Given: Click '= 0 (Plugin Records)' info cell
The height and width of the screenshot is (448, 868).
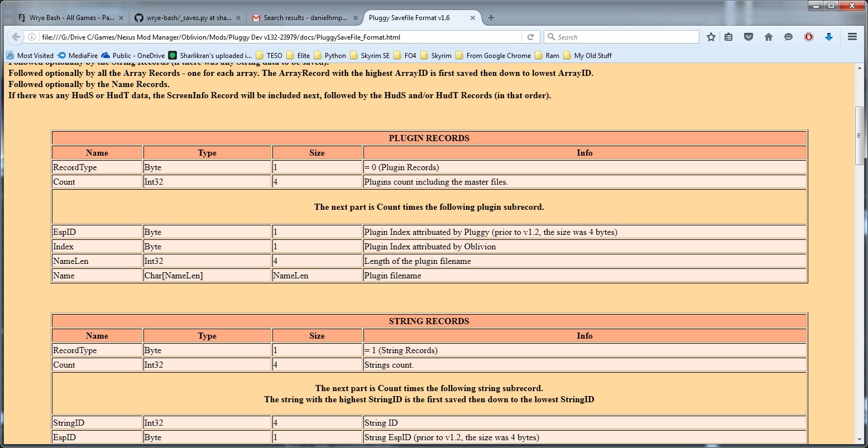Looking at the screenshot, I should coord(584,167).
